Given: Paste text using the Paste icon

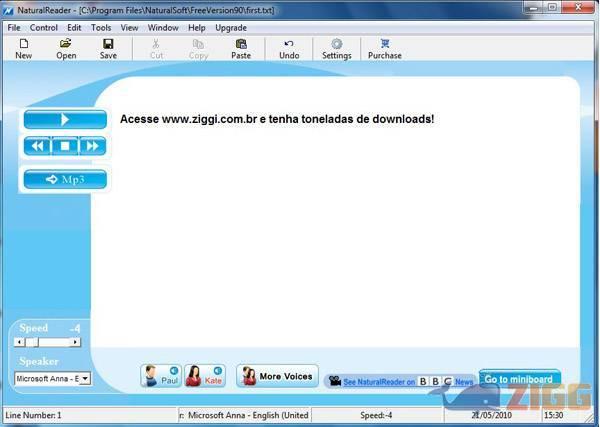Looking at the screenshot, I should point(241,49).
